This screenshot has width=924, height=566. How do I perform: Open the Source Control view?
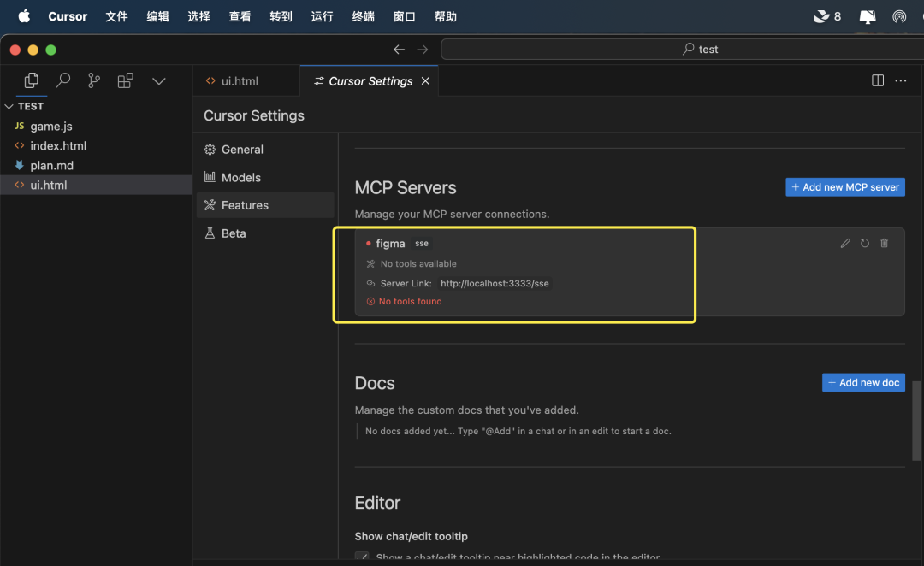point(96,80)
